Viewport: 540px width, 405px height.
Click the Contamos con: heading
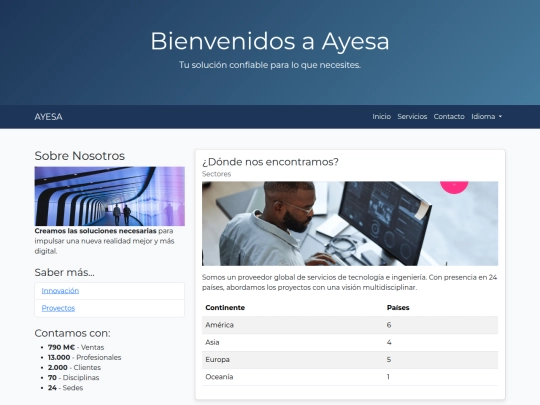(72, 333)
